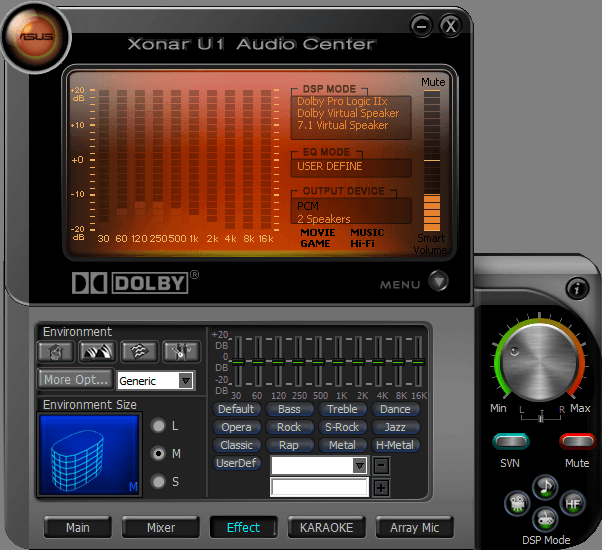Select the concert hall environment icon

click(98, 351)
